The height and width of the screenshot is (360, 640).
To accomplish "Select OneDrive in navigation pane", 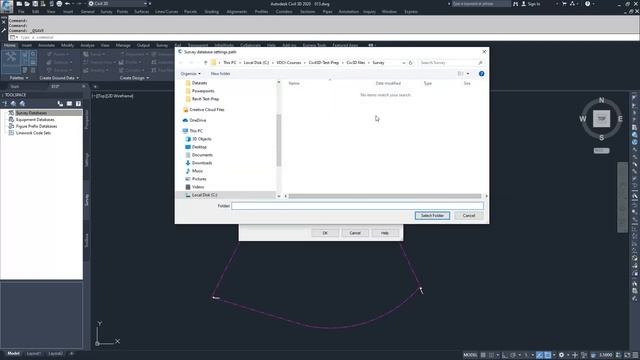I will coord(198,120).
